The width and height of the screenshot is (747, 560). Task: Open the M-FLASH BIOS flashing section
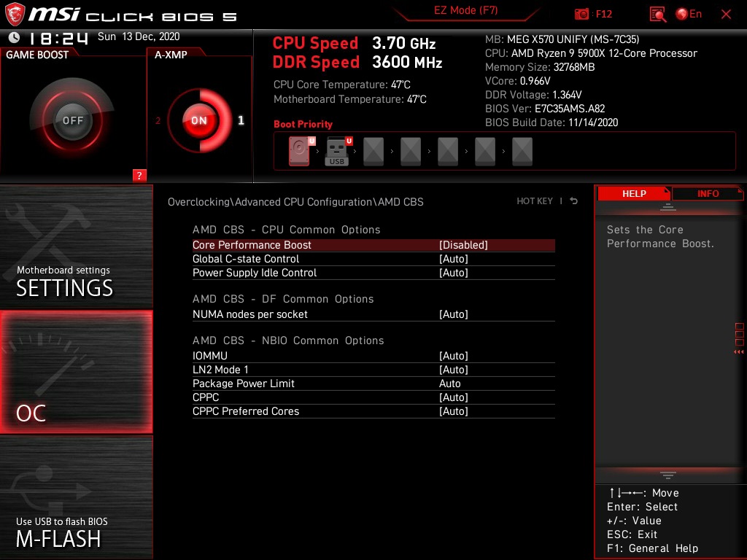(x=76, y=497)
